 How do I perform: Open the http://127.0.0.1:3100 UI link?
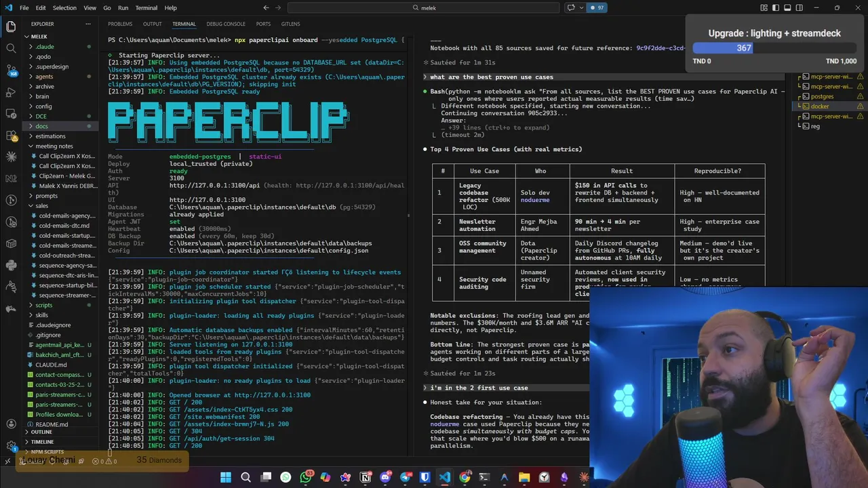point(208,200)
